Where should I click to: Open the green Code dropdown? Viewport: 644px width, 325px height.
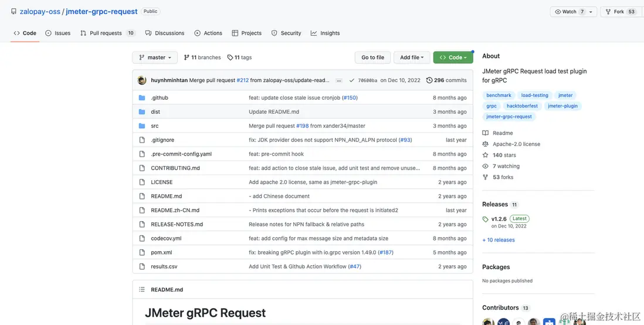click(x=453, y=57)
